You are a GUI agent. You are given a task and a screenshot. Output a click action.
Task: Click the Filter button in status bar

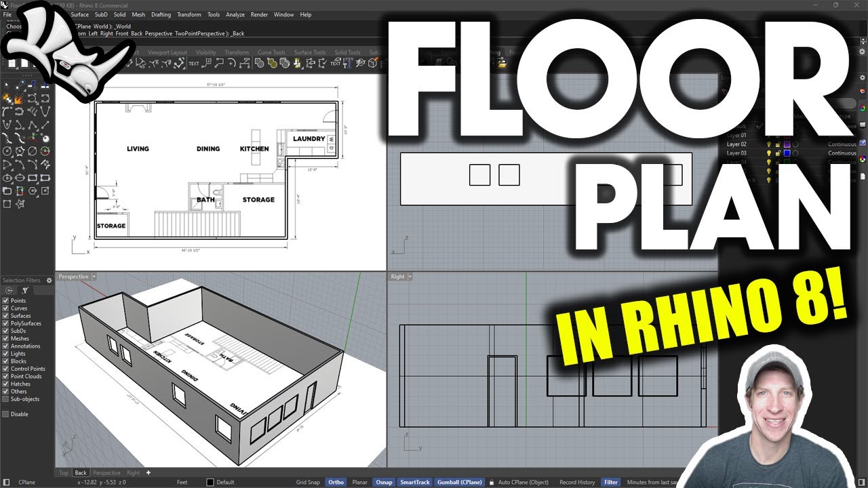point(611,483)
